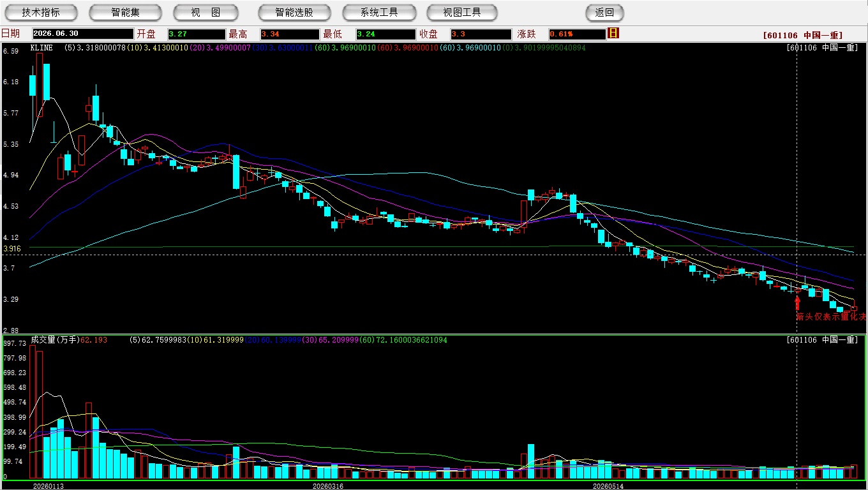Click the 涨跌 value field 0.61%
Screen dimensions: 868x490
(576, 34)
